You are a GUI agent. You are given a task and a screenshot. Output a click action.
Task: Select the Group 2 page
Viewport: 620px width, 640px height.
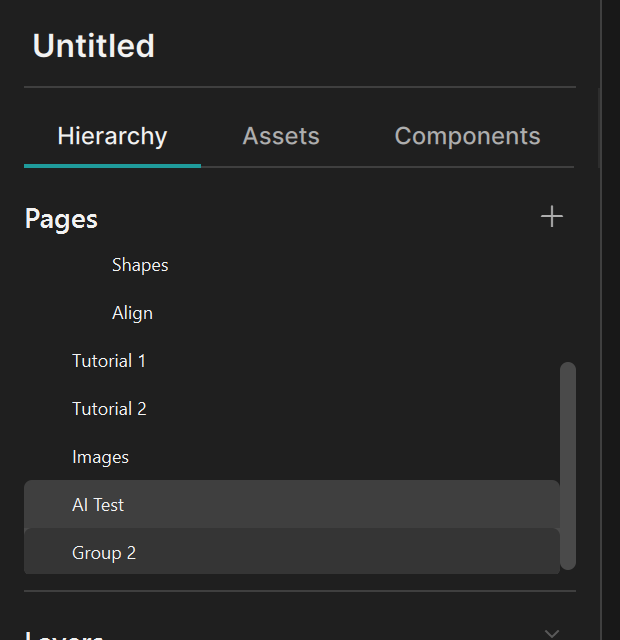[292, 552]
